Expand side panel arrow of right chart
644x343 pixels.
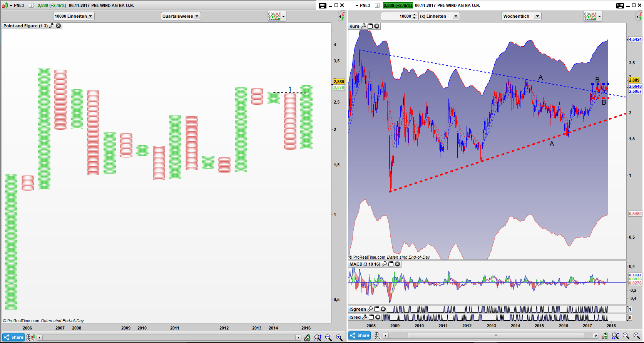pyautogui.click(x=639, y=17)
